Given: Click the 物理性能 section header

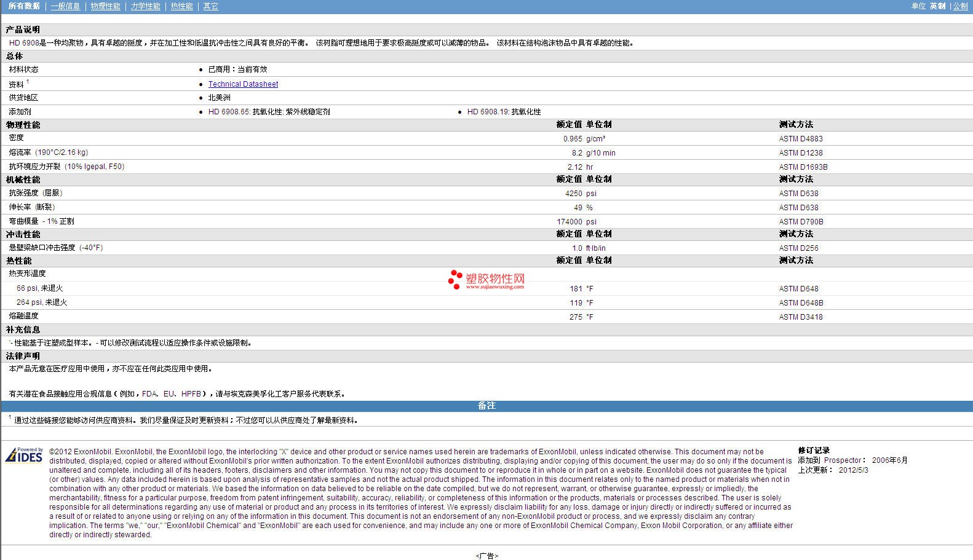Looking at the screenshot, I should pos(23,125).
